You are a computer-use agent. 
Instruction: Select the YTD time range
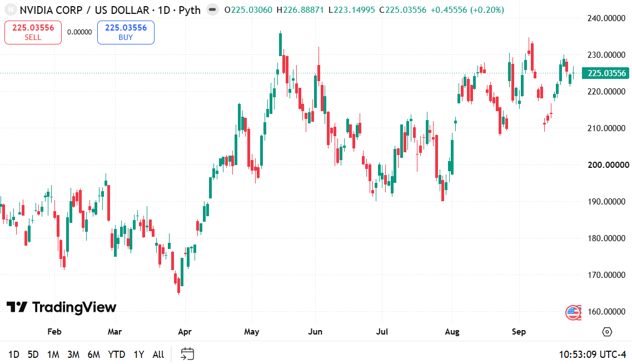pos(117,355)
